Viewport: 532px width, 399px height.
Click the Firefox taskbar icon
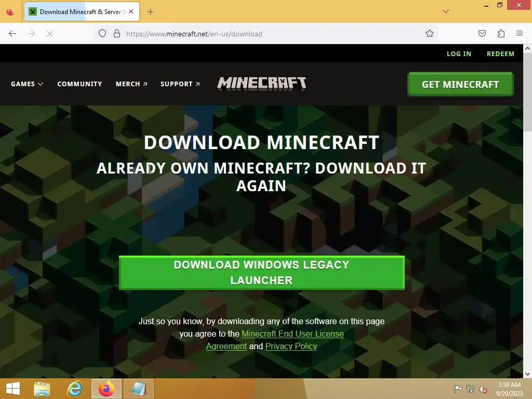point(107,389)
